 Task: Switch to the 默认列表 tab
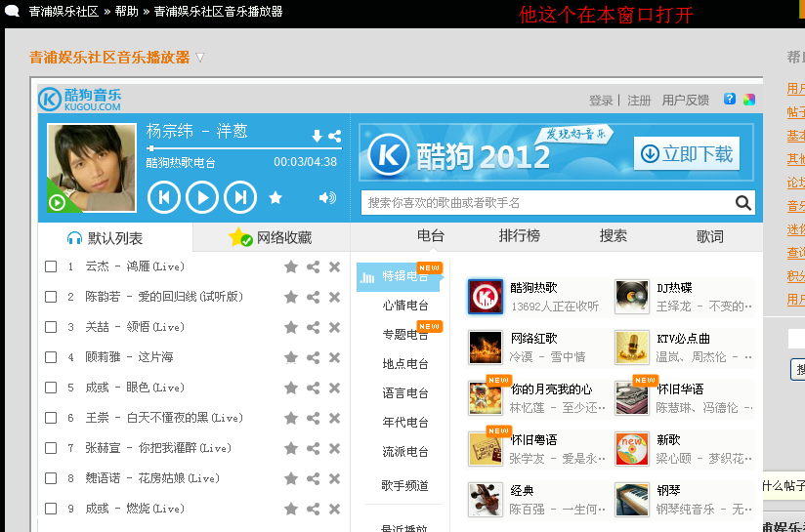tap(115, 237)
